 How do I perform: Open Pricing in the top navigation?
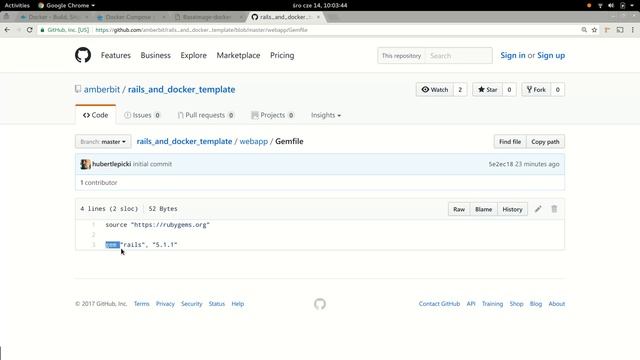click(x=282, y=55)
